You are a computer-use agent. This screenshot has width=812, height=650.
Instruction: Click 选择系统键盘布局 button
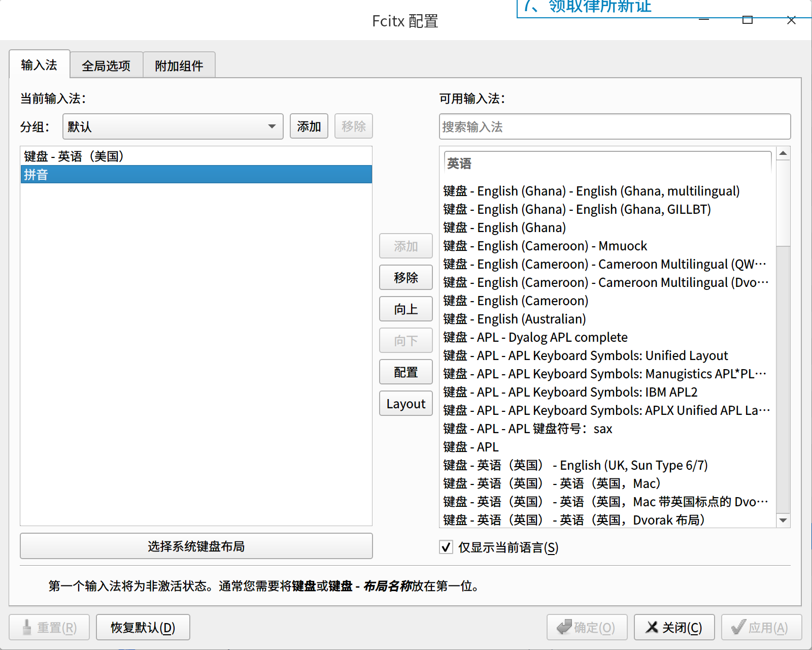(196, 546)
